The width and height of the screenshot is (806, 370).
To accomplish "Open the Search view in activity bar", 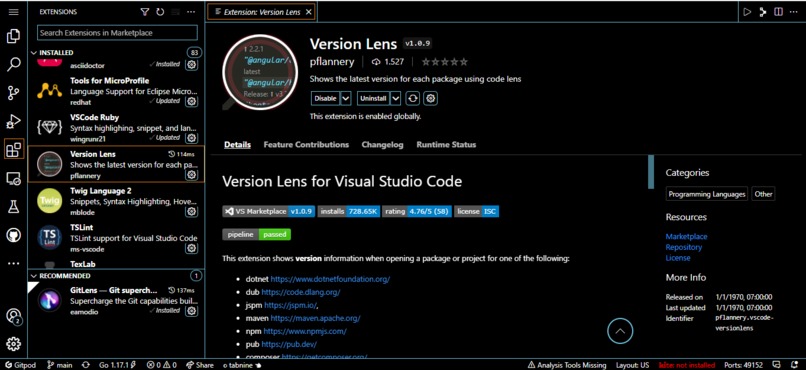I will coord(13,65).
